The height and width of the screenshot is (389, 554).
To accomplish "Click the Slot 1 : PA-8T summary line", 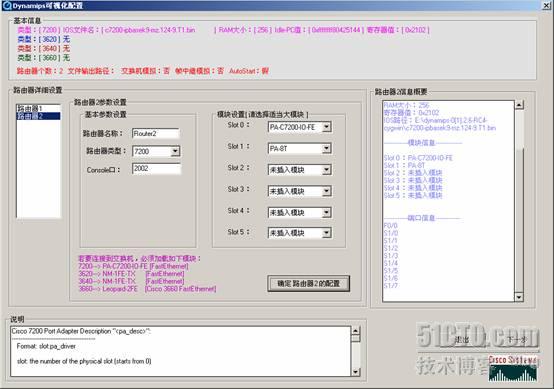I will click(404, 165).
